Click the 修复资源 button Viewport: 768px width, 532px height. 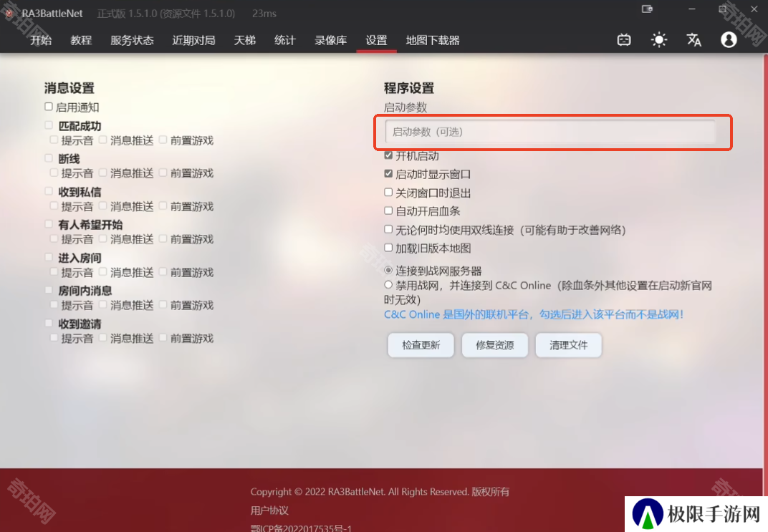coord(495,345)
